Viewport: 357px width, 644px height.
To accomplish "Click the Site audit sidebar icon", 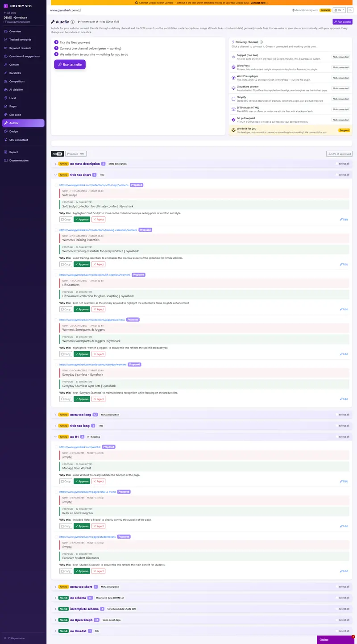I will pyautogui.click(x=6, y=115).
